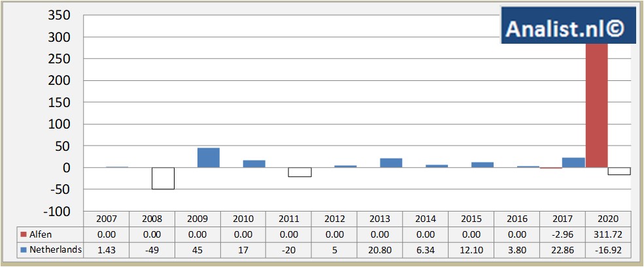Click the Netherlands value 5

(x=334, y=250)
